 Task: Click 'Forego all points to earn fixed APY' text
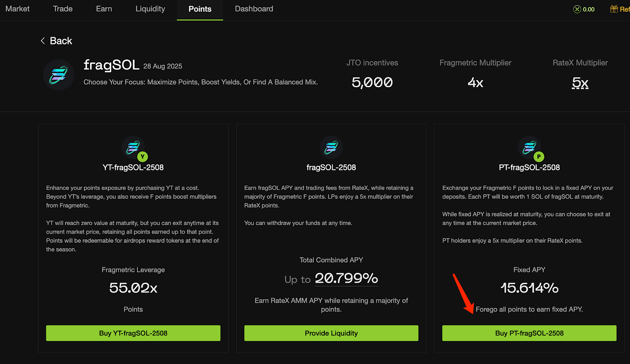(529, 309)
